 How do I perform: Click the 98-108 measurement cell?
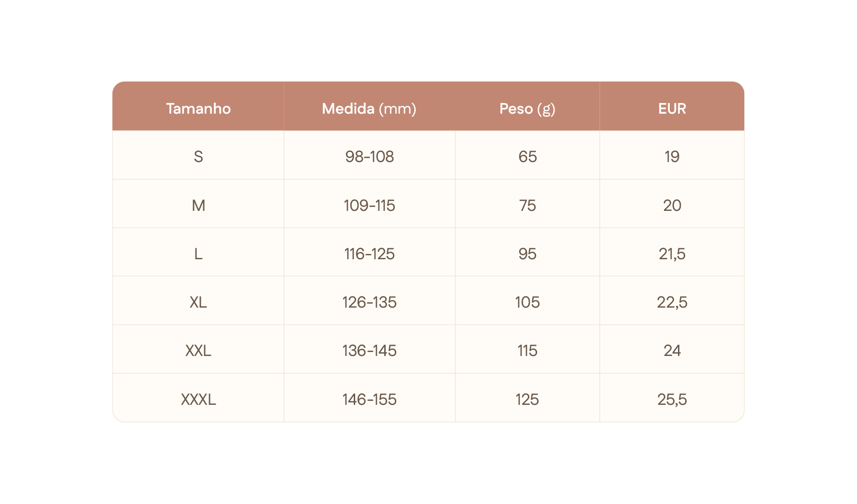(x=369, y=157)
